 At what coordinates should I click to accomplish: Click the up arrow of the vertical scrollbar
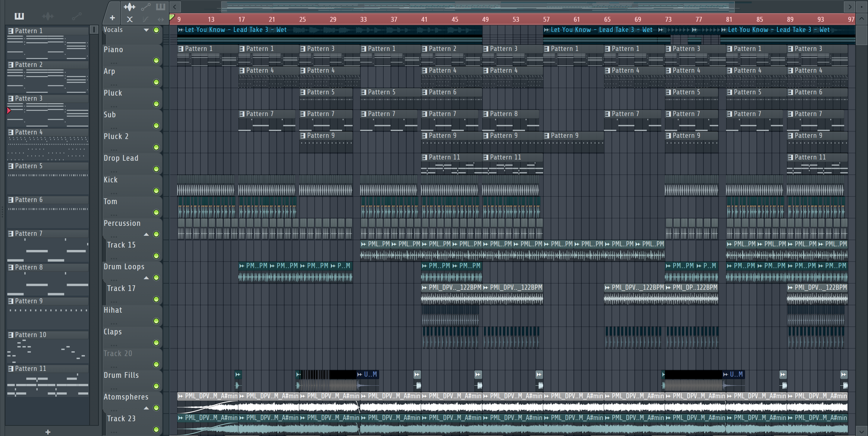[x=862, y=19]
